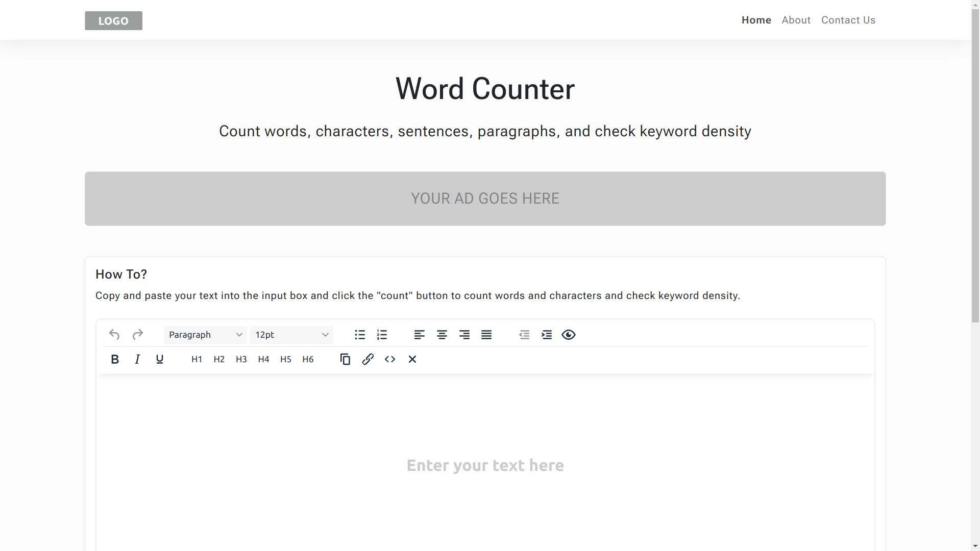The height and width of the screenshot is (551, 980).
Task: Clear formatting with the X icon
Action: click(x=412, y=359)
